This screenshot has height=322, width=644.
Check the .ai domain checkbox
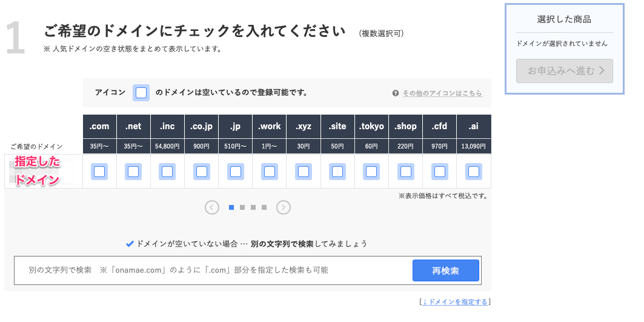(x=474, y=172)
